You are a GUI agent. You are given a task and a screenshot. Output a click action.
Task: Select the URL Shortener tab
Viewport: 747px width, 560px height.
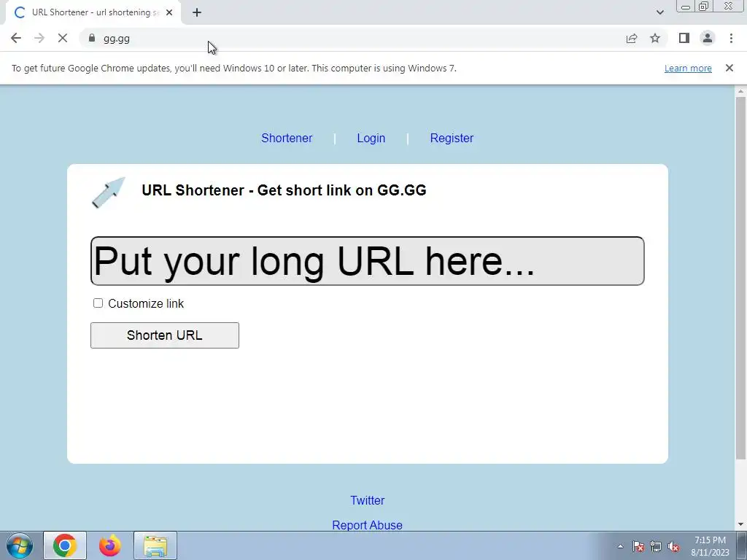coord(93,12)
